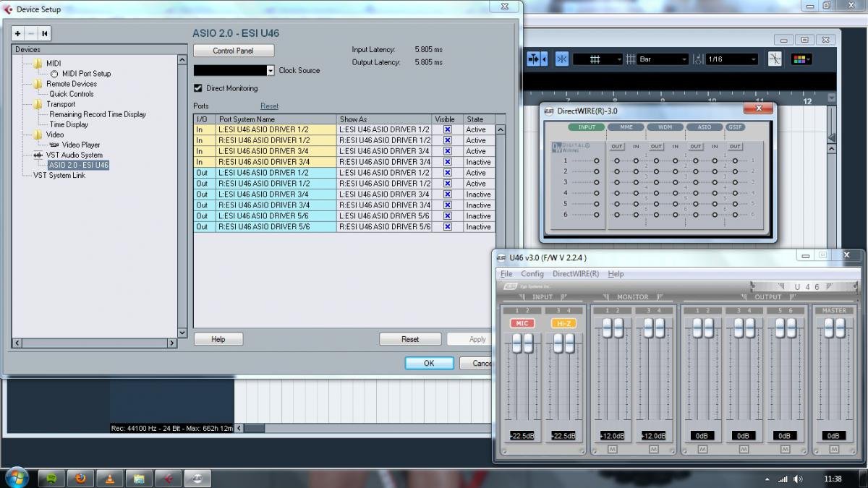868x488 pixels.
Task: Click the snap to zero crossing icon
Action: [x=775, y=59]
